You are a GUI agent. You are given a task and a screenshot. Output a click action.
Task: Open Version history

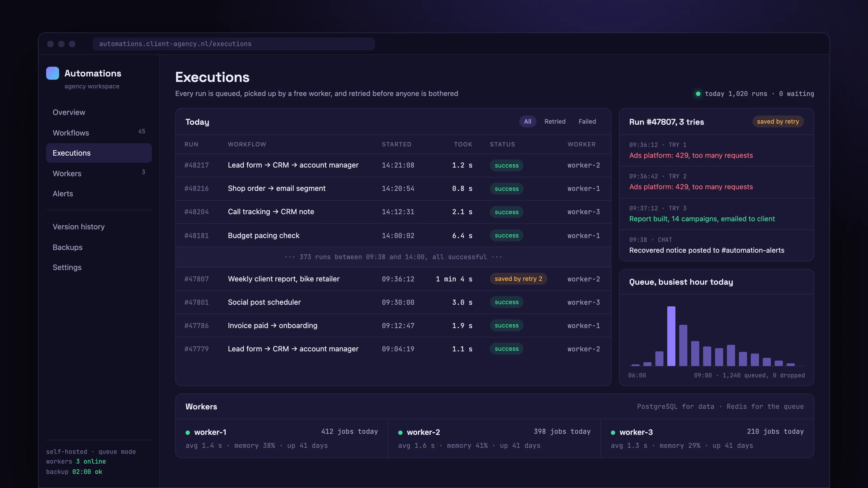99,227
